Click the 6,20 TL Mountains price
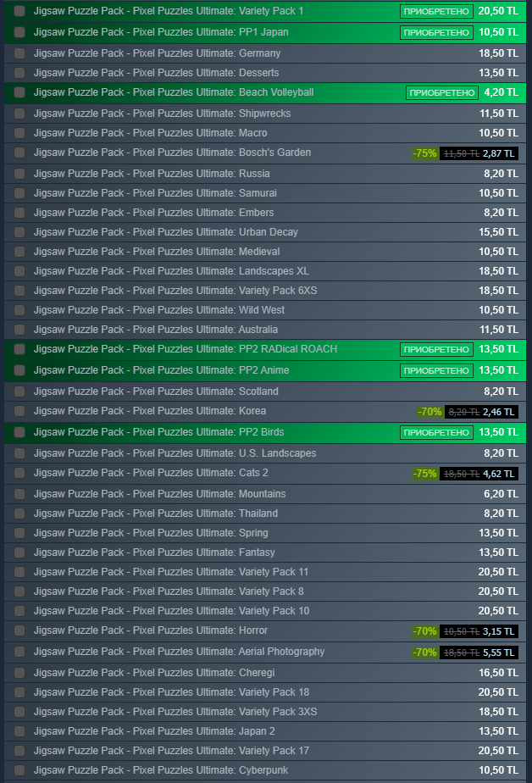 (501, 493)
